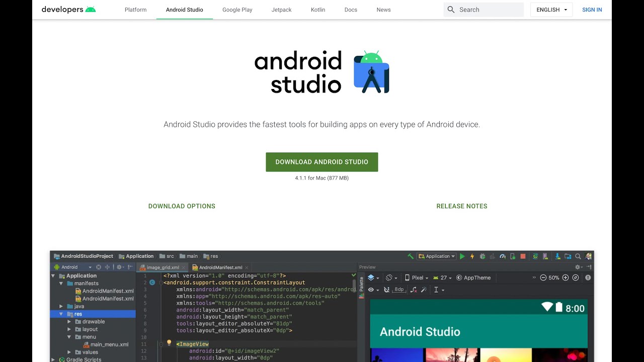Viewport: 644px width, 362px height.
Task: Click the profiler gauge icon
Action: click(503, 256)
